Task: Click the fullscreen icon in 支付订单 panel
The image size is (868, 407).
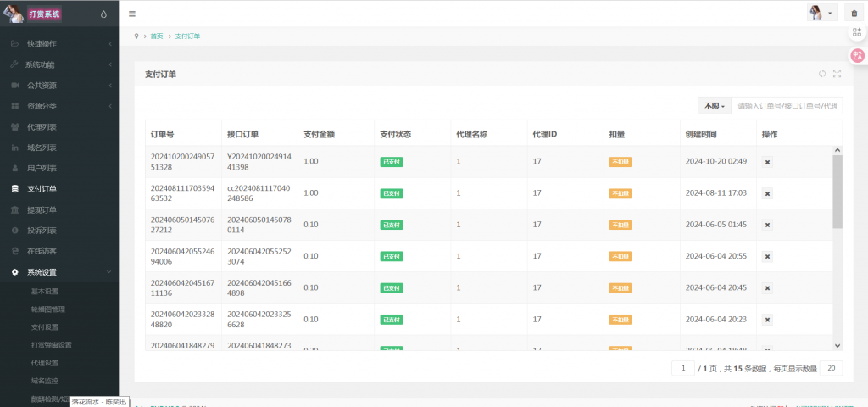Action: [x=837, y=74]
